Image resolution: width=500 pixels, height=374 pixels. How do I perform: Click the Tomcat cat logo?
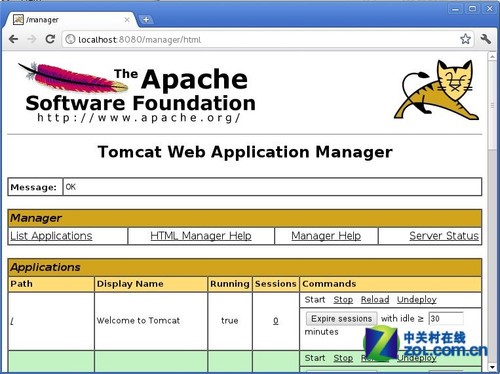(x=437, y=90)
